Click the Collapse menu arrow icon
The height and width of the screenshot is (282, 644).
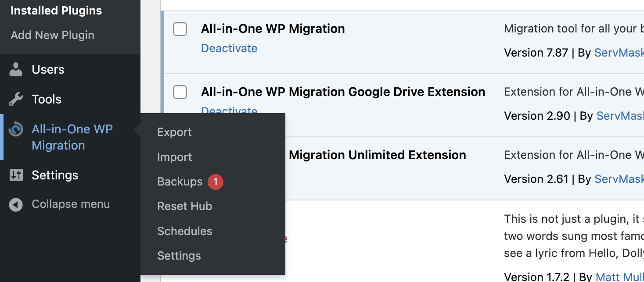point(16,204)
